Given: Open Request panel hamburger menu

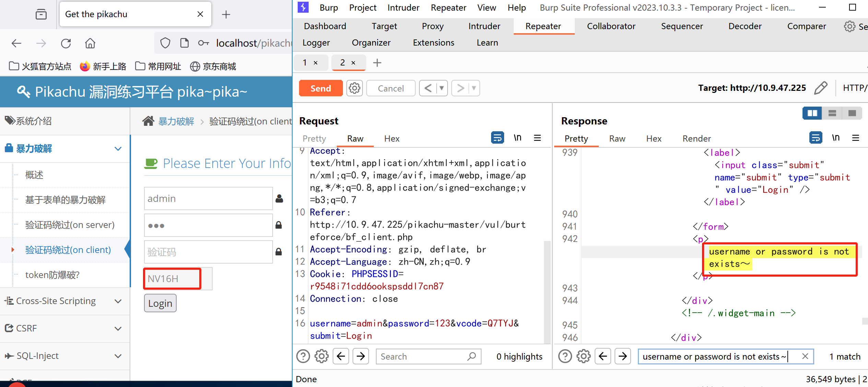Looking at the screenshot, I should point(537,138).
